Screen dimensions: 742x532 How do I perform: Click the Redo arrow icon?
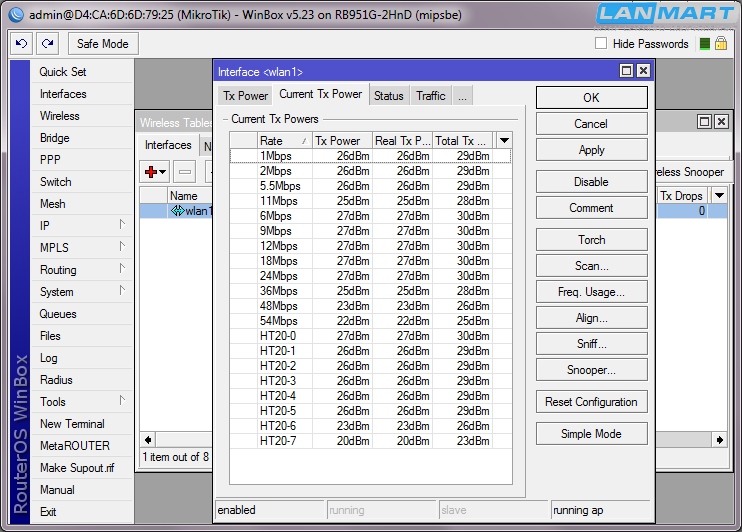point(48,44)
